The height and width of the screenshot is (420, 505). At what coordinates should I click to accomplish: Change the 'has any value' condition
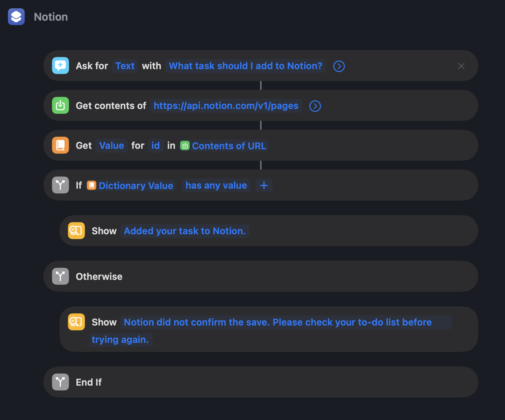(216, 185)
